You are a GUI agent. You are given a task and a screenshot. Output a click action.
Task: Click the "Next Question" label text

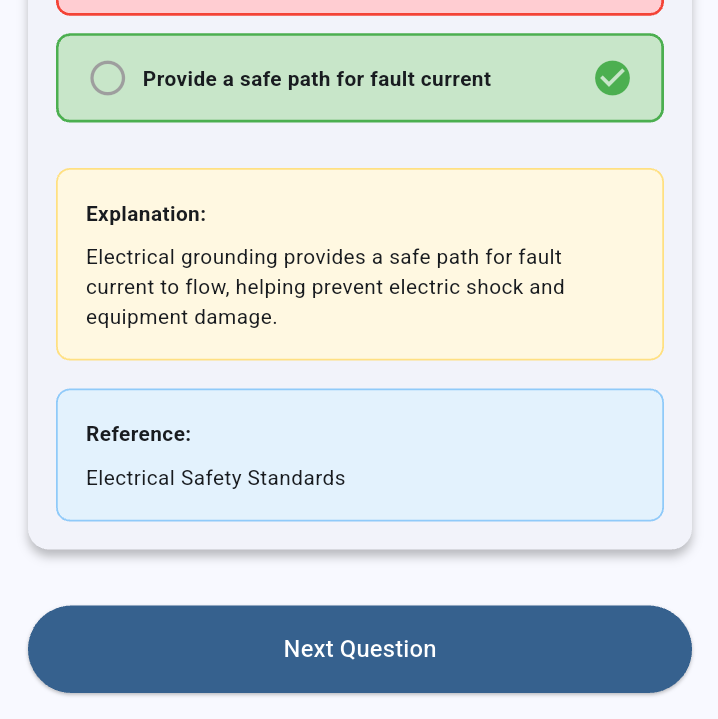pos(360,649)
